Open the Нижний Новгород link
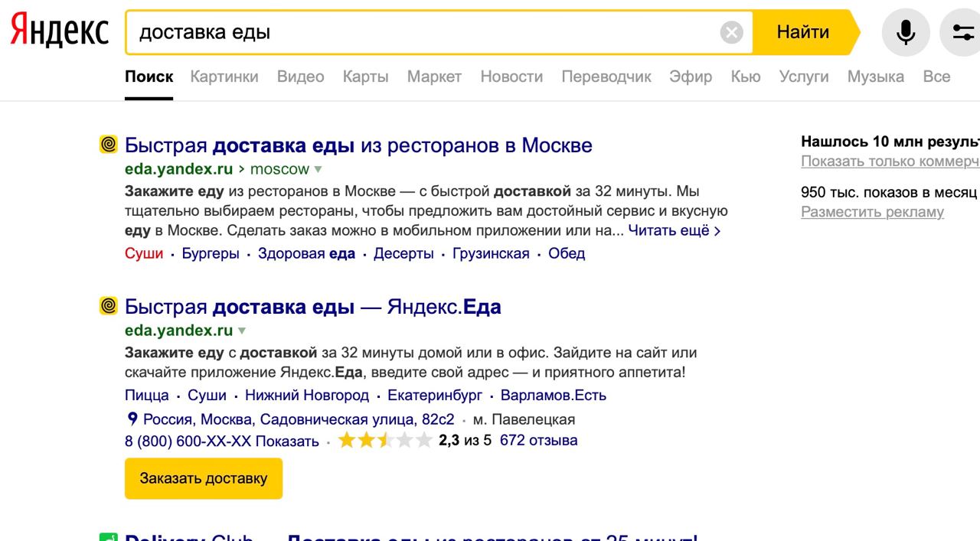 [307, 396]
